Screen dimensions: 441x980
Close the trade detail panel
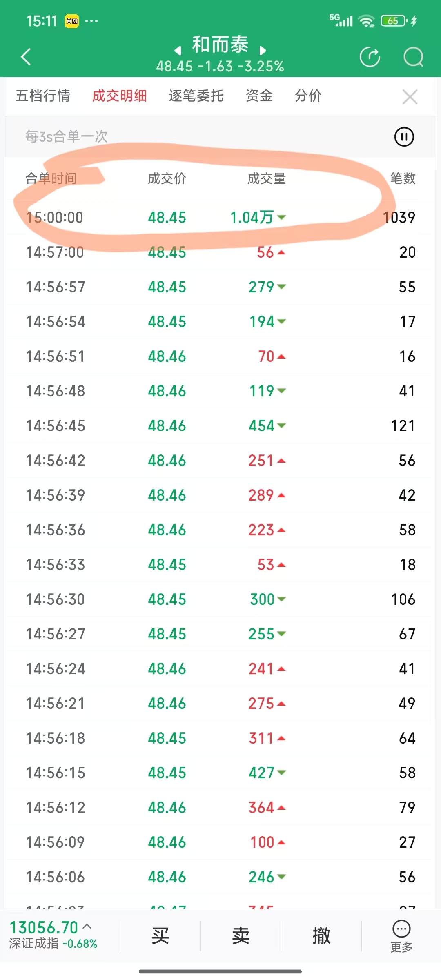(x=410, y=97)
